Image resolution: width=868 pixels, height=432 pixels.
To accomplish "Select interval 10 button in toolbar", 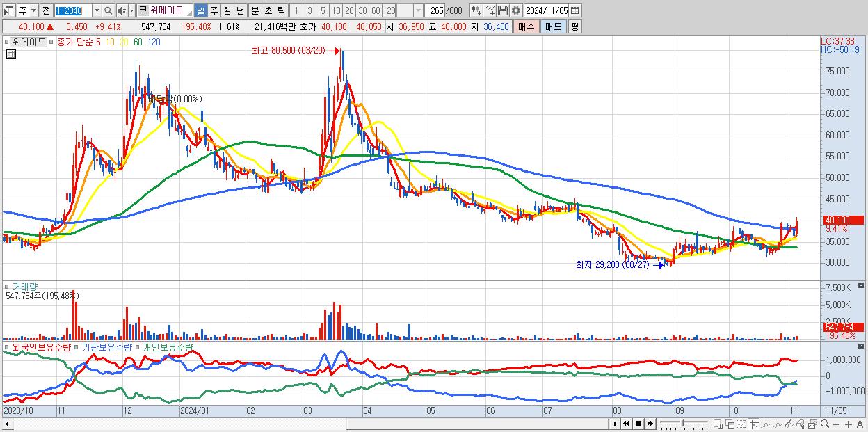I will tap(336, 10).
